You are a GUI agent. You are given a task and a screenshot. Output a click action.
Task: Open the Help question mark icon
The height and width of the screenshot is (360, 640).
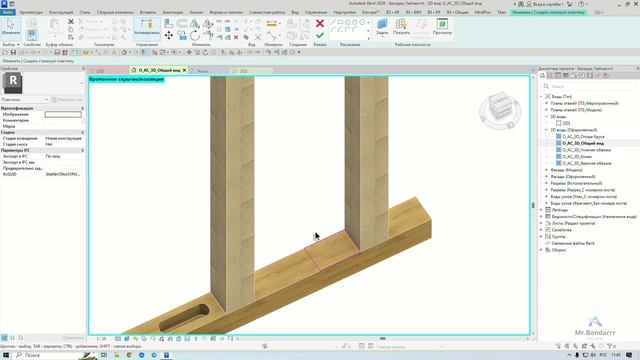pyautogui.click(x=581, y=4)
